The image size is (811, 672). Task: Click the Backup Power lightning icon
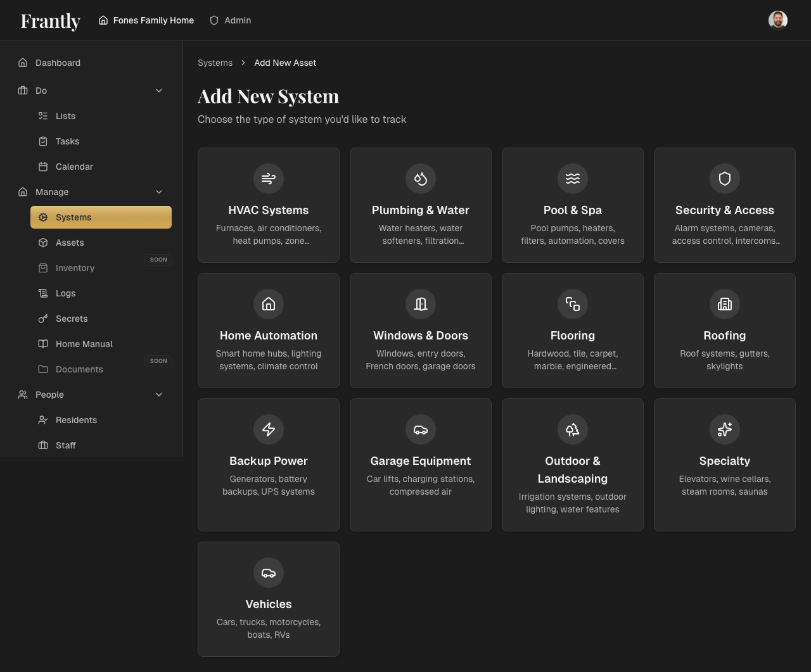point(268,429)
